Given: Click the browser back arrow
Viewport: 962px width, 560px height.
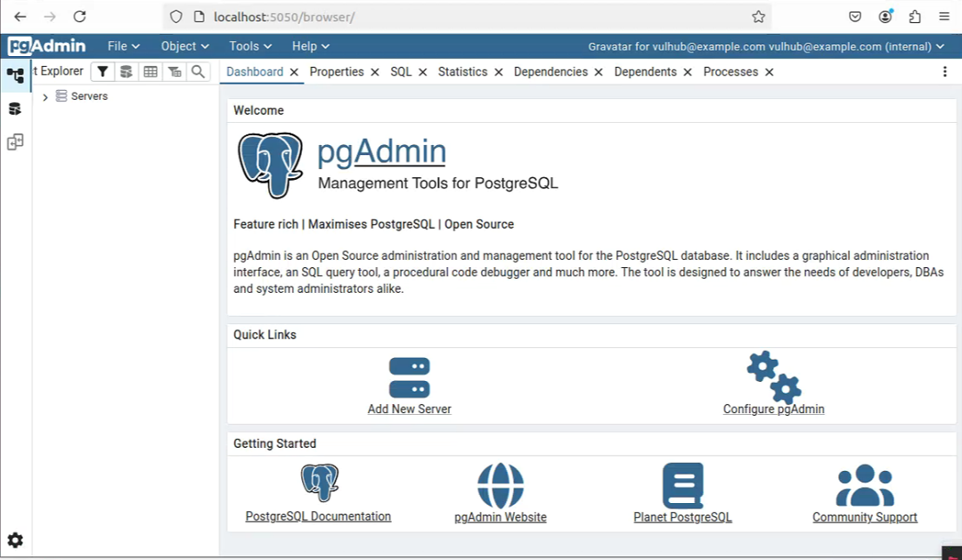Looking at the screenshot, I should point(20,17).
